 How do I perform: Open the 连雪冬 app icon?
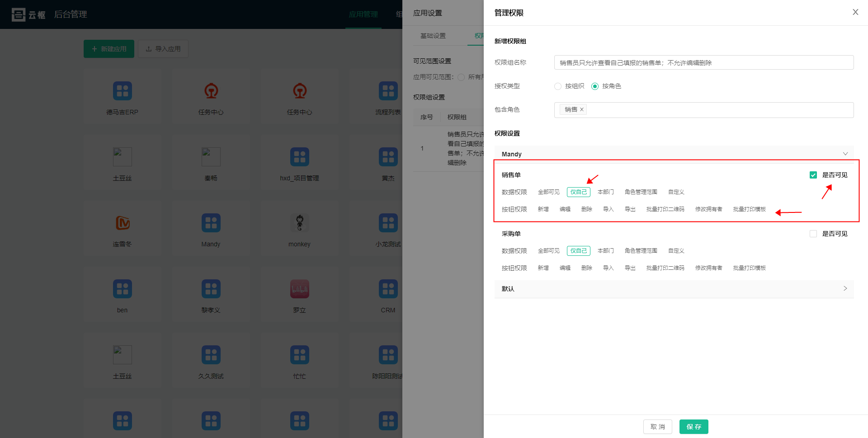(122, 223)
